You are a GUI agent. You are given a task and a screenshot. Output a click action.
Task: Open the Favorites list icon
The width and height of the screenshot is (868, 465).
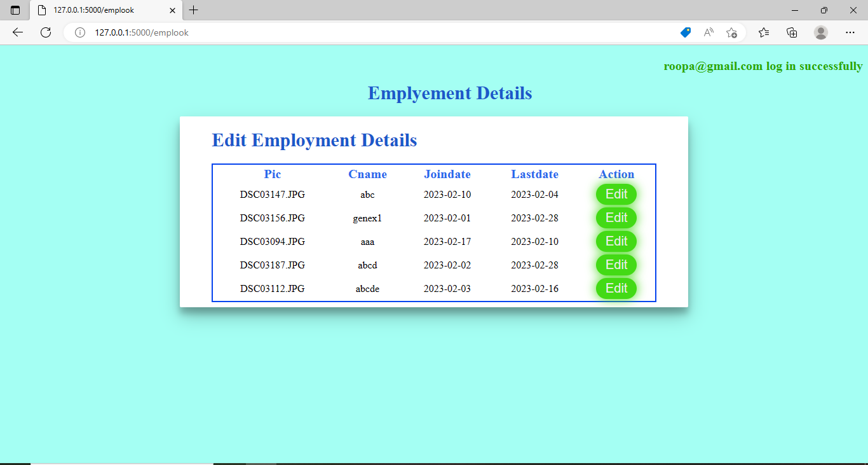(764, 32)
